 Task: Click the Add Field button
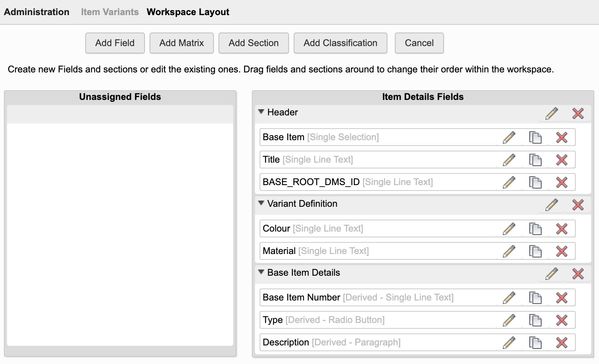[115, 43]
